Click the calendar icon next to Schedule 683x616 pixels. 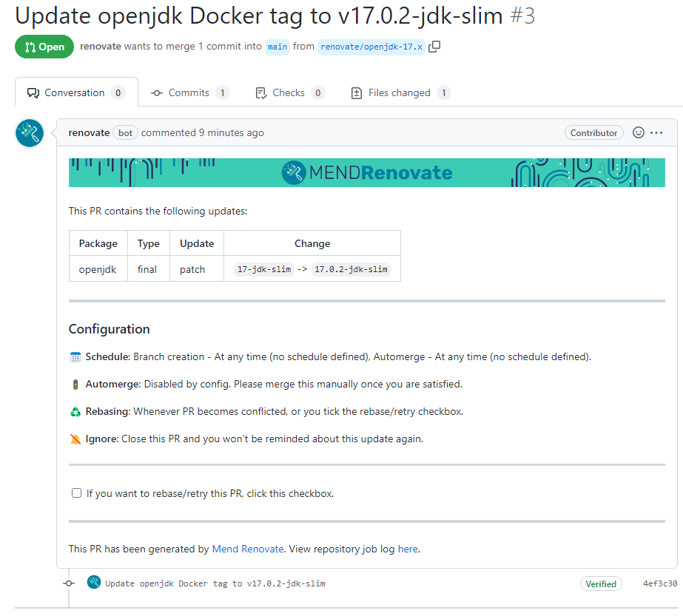(x=75, y=357)
